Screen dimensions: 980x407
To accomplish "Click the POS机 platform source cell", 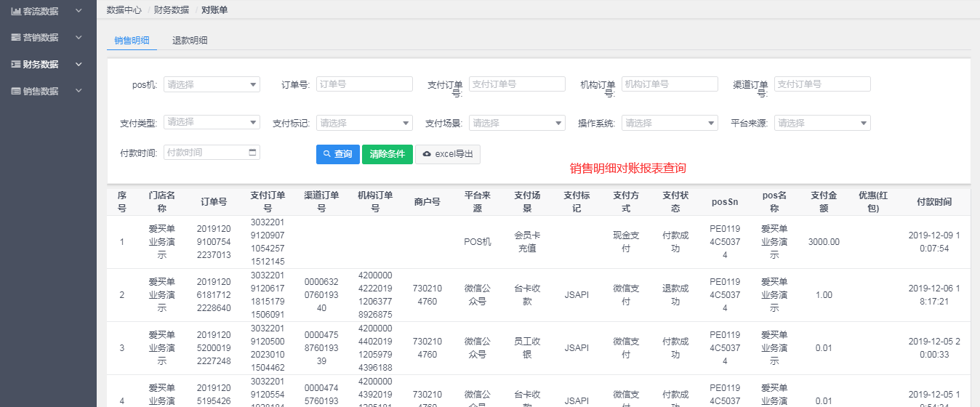I will (478, 242).
